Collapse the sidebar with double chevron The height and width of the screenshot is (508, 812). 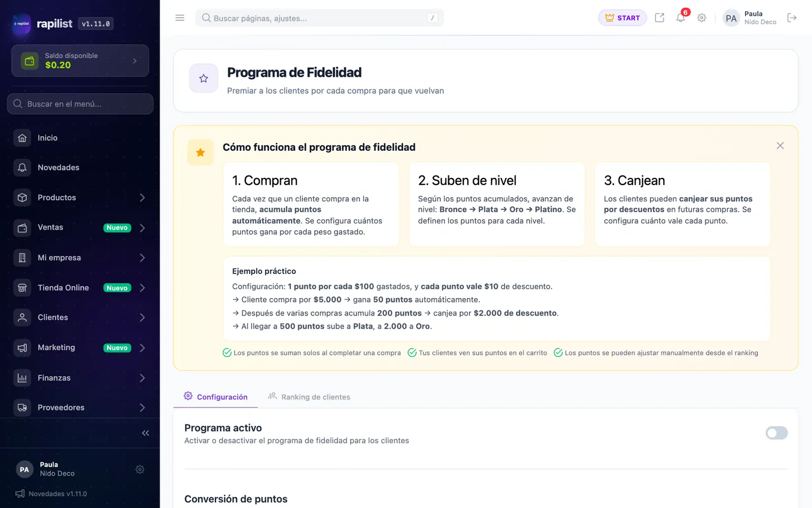(x=145, y=433)
